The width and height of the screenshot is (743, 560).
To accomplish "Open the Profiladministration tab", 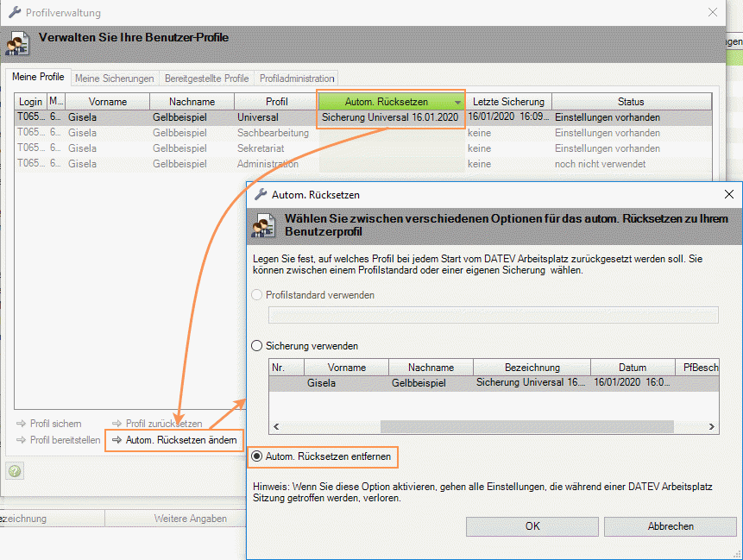I will (x=297, y=78).
